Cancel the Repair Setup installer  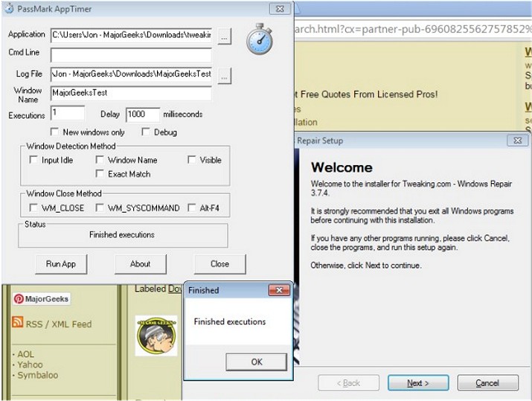tap(487, 383)
